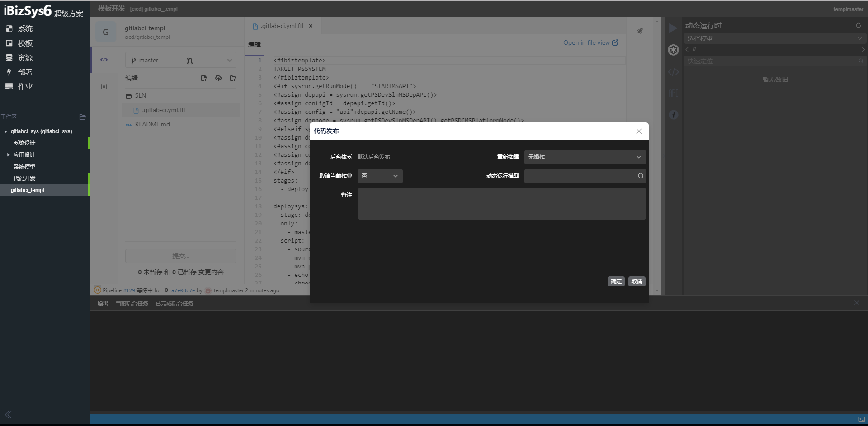868x426 pixels.
Task: Open the 部署 sidebar menu
Action: point(19,72)
